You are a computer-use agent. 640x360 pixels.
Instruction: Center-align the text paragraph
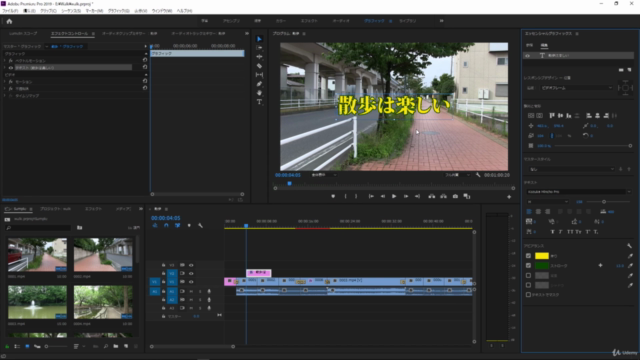click(538, 211)
